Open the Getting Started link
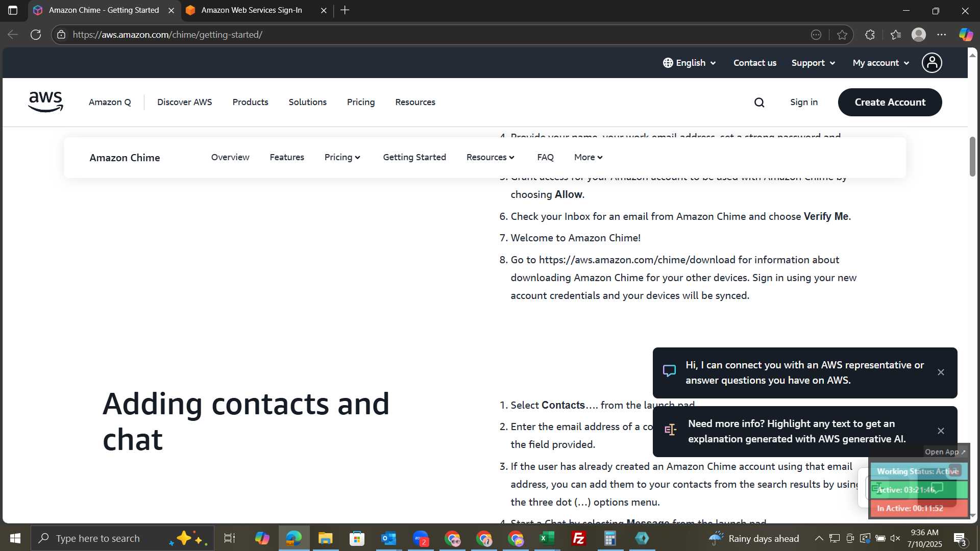Screen dimensions: 980x551 click(414, 157)
